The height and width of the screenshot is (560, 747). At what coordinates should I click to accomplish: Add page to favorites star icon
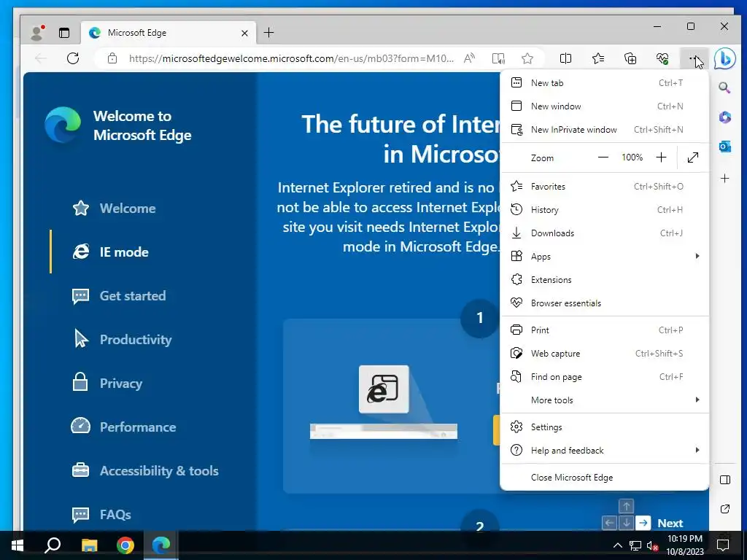(x=527, y=58)
